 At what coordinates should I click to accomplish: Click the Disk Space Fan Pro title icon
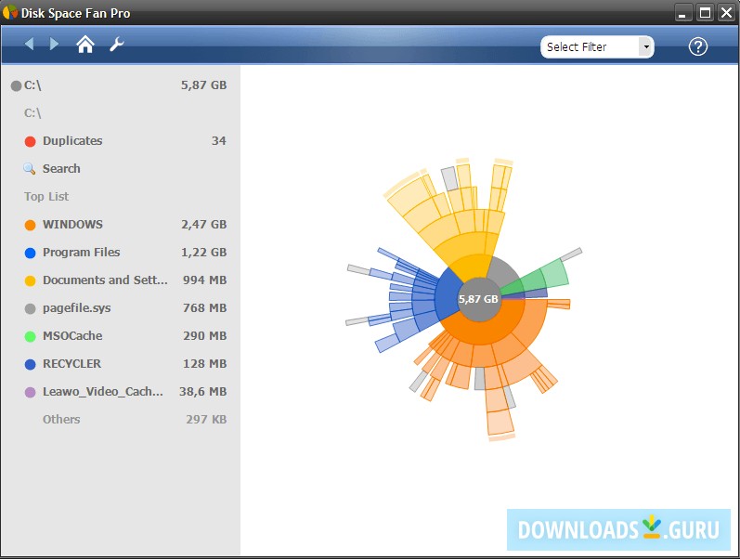click(10, 12)
